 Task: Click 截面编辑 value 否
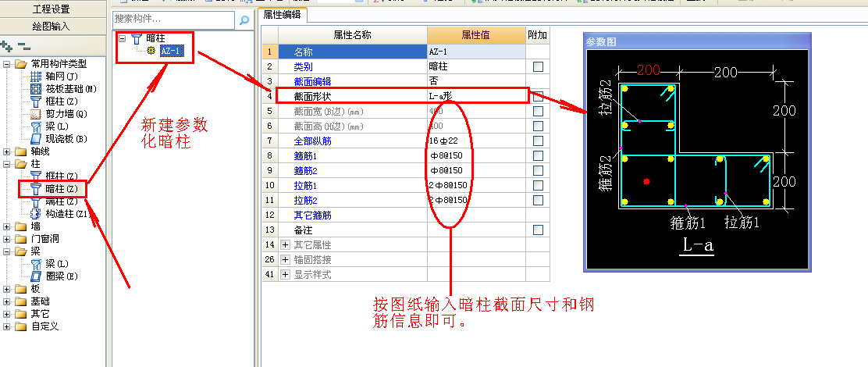[476, 81]
